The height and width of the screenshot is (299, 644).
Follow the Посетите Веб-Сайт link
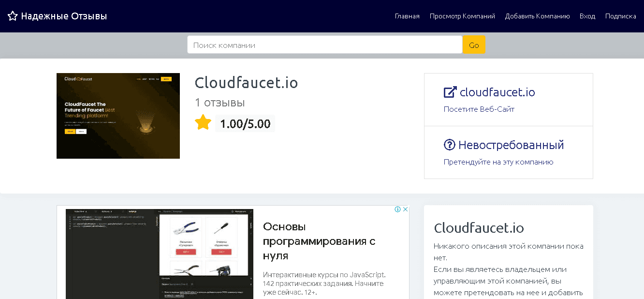pyautogui.click(x=479, y=109)
